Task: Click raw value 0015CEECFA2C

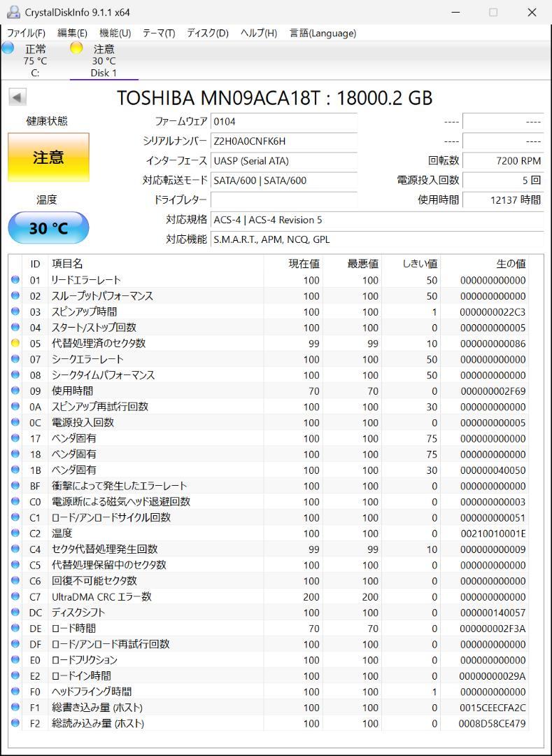Action: point(493,708)
